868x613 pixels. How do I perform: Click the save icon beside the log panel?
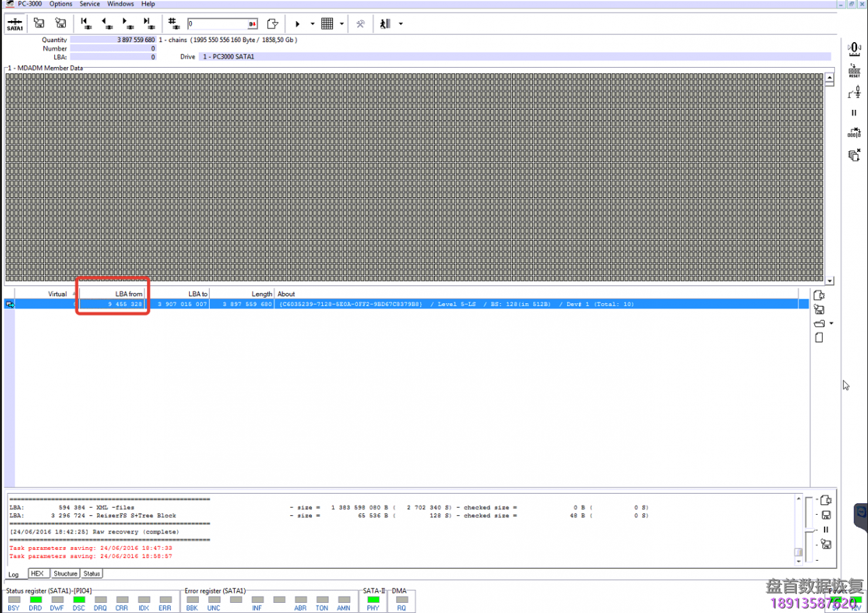tap(826, 515)
